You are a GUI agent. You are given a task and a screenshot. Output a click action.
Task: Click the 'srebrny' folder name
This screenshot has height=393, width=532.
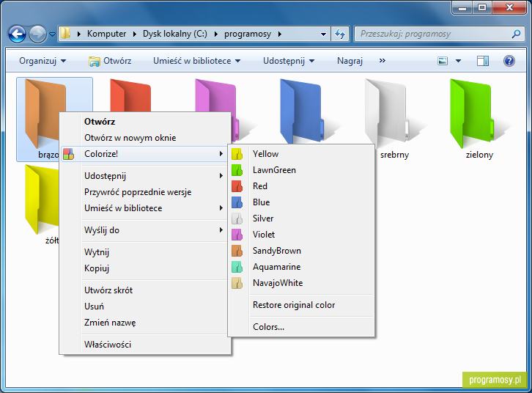pos(394,155)
